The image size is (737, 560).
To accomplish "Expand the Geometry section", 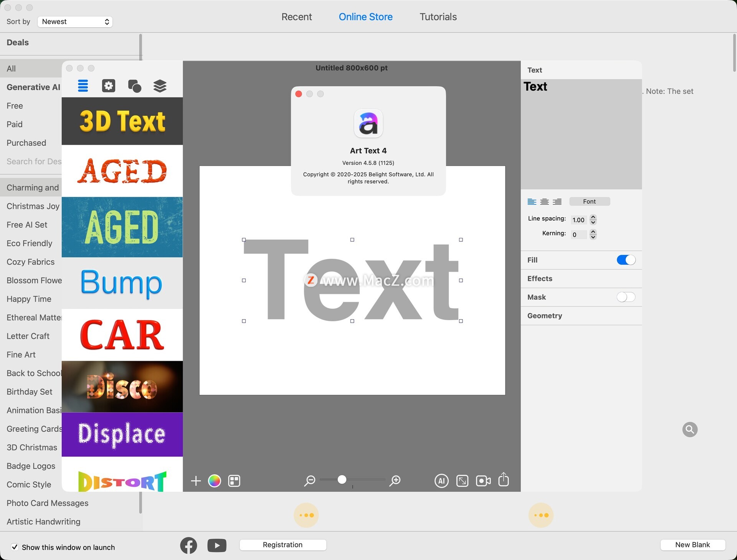I will pyautogui.click(x=544, y=316).
